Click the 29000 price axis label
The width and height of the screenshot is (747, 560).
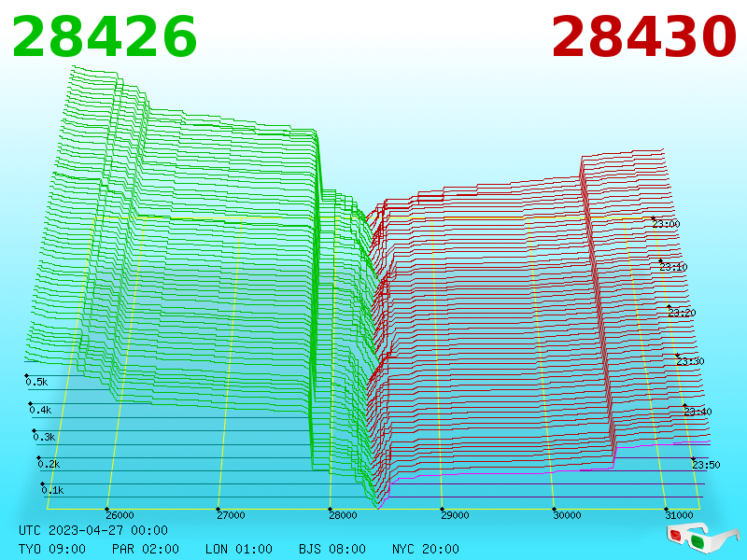[455, 515]
